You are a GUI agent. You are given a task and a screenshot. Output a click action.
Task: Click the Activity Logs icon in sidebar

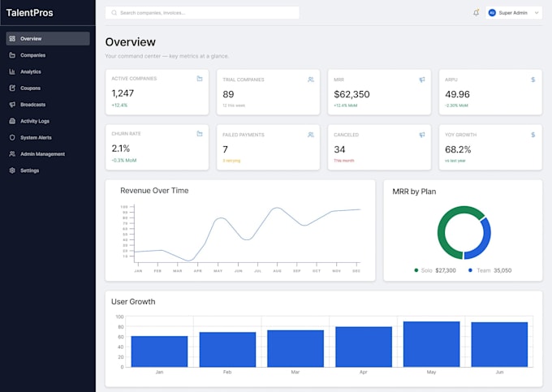point(12,121)
